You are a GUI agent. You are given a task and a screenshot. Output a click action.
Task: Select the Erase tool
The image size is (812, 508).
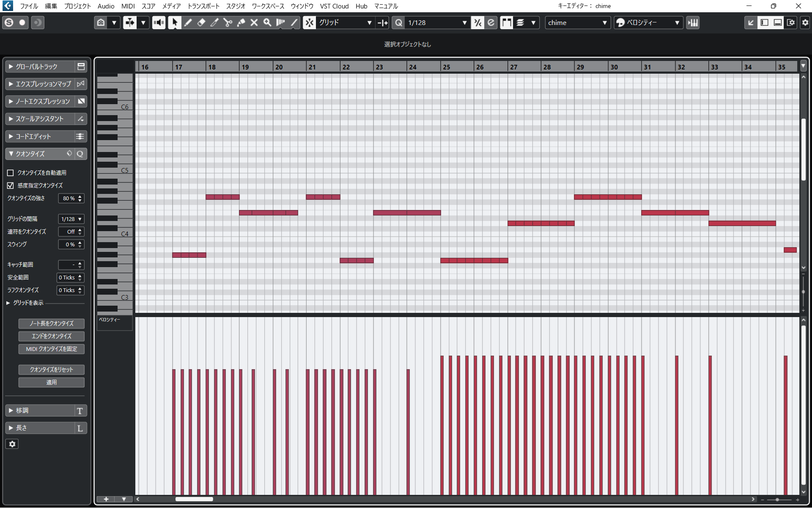pyautogui.click(x=201, y=22)
